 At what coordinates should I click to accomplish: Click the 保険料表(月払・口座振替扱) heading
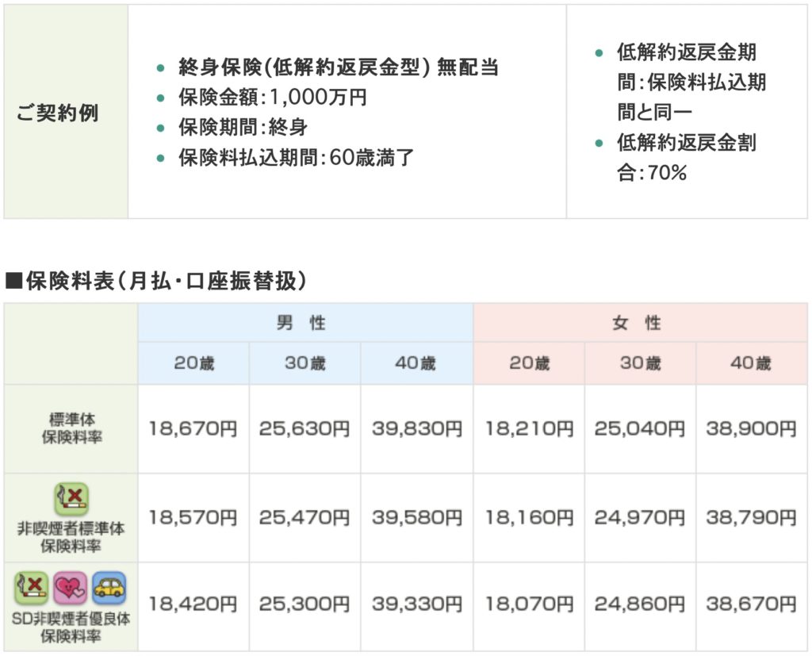155,281
